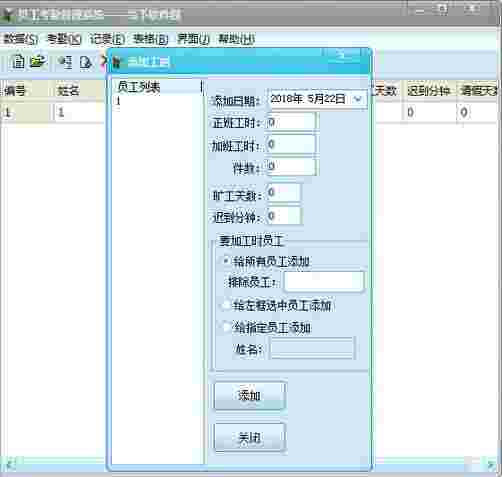The height and width of the screenshot is (477, 502).
Task: Minimize the main application window
Action: [419, 10]
